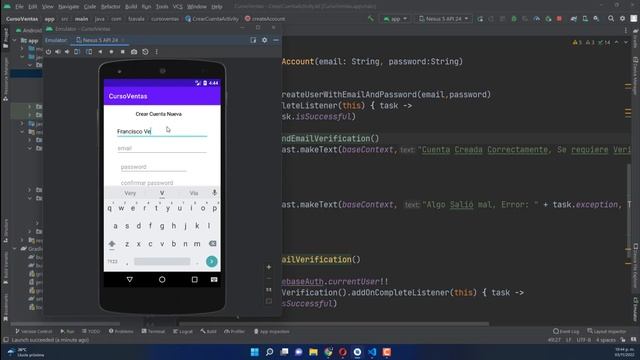Open File Explorer from taskbar
The width and height of the screenshot is (640, 360).
coord(313,352)
